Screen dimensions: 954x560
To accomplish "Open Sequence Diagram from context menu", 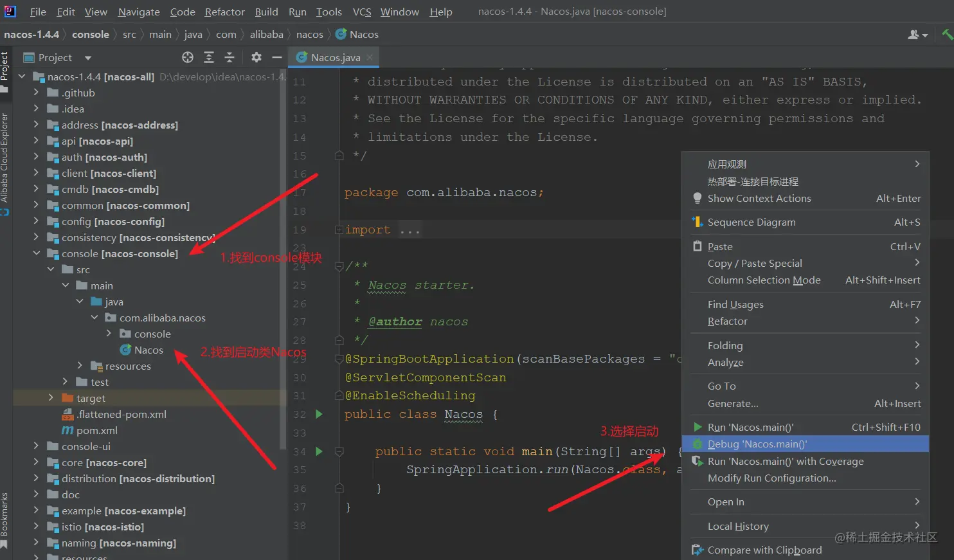I will coord(806,222).
